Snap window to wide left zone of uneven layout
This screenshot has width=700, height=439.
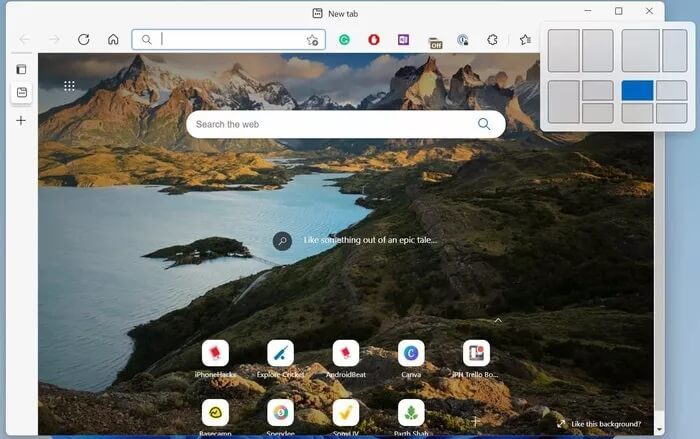[x=641, y=50]
